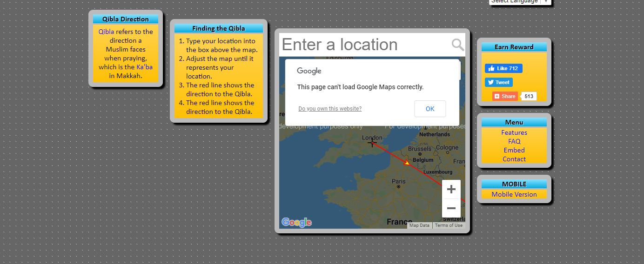
Task: Click the Tweet button
Action: tap(498, 82)
